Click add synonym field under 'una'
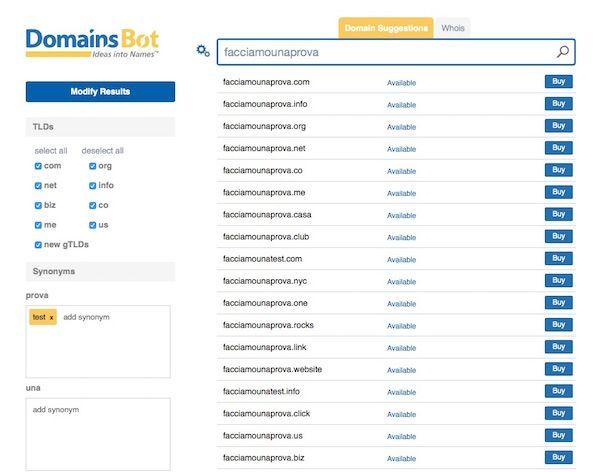The image size is (610, 472). (x=98, y=434)
